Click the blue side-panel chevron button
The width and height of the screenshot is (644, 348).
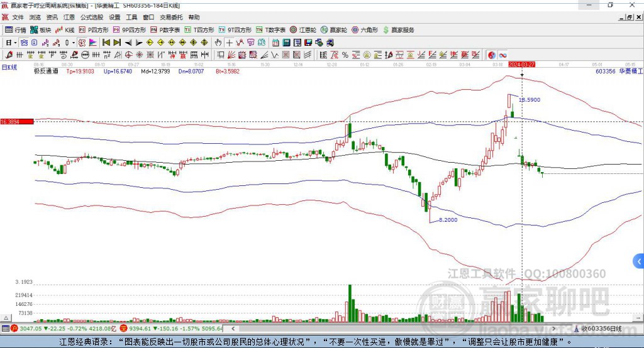pyautogui.click(x=639, y=261)
